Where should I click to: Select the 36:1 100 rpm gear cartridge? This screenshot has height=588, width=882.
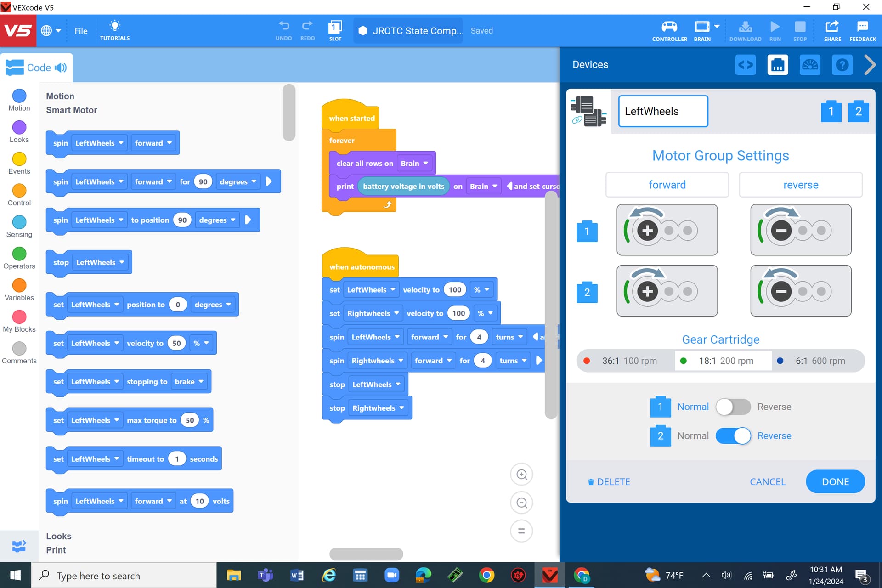point(625,361)
